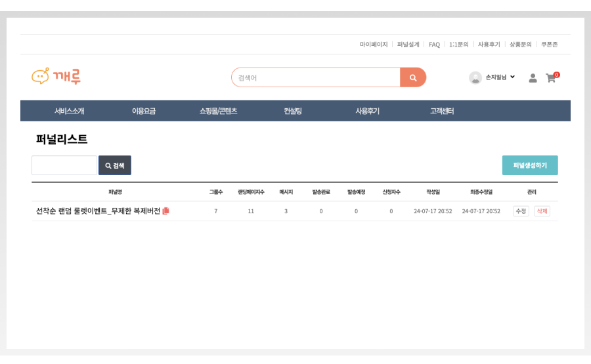591x364 pixels.
Task: Click the 쿠폰존 link
Action: [549, 45]
